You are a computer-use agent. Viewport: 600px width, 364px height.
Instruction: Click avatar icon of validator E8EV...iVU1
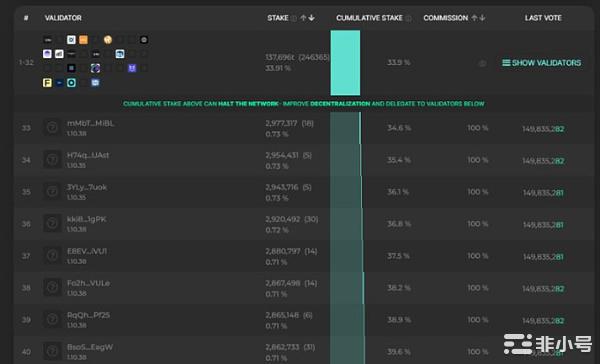52,256
